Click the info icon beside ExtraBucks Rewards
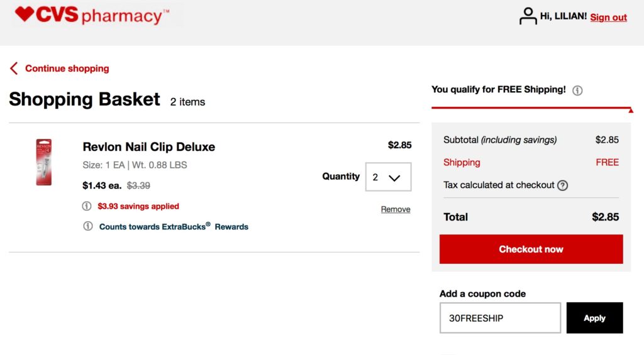This screenshot has height=355, width=644. (88, 226)
